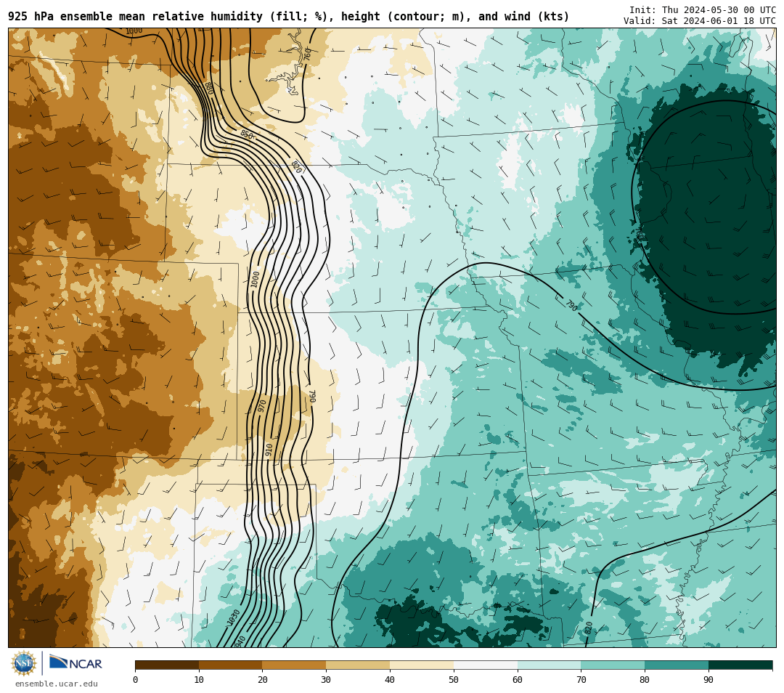Click the colorbar tick label 30
784x693 pixels.
(x=327, y=679)
